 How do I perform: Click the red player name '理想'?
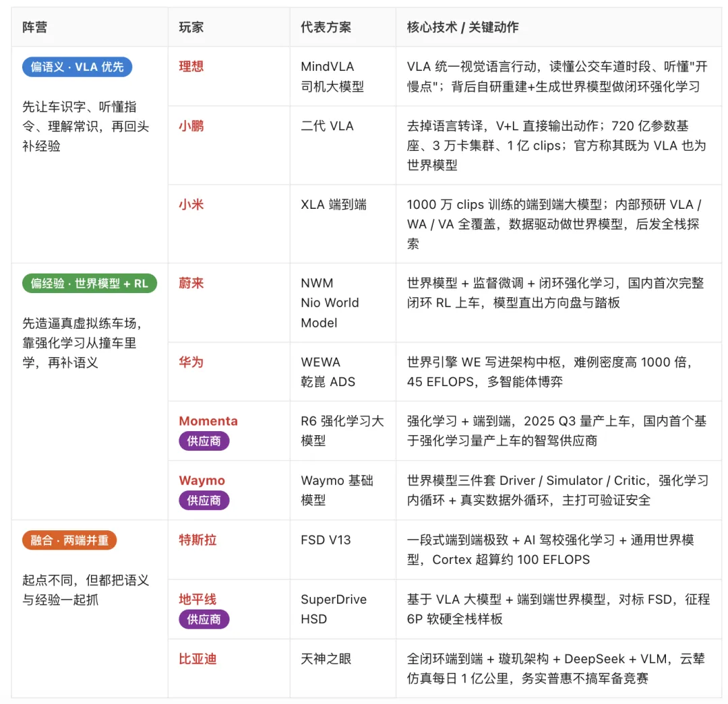[x=191, y=67]
